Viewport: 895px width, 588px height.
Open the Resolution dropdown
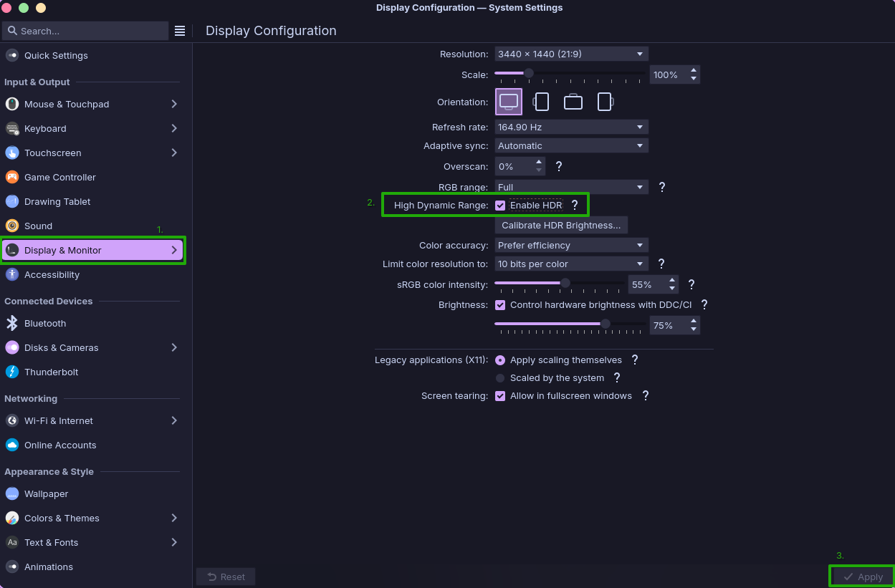tap(571, 54)
